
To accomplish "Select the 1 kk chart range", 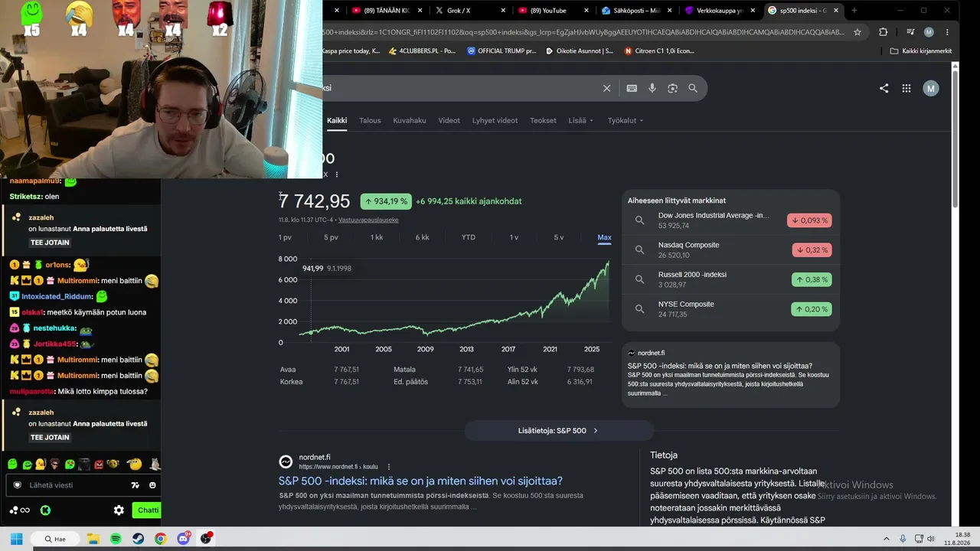I will tap(377, 237).
